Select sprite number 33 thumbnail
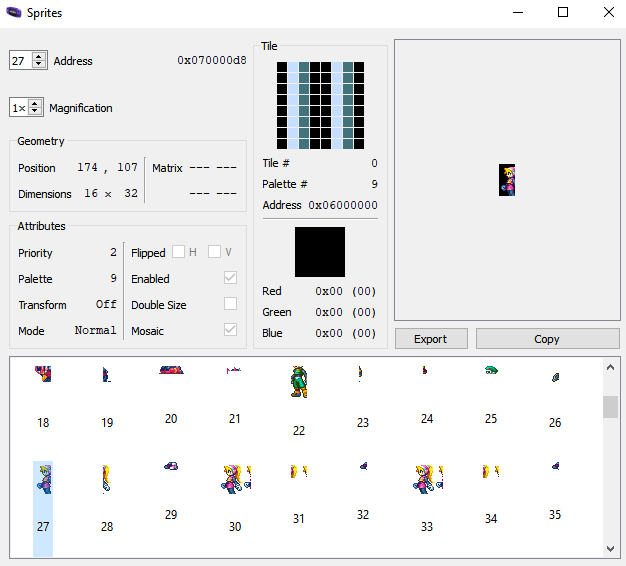The height and width of the screenshot is (566, 626). click(x=427, y=478)
